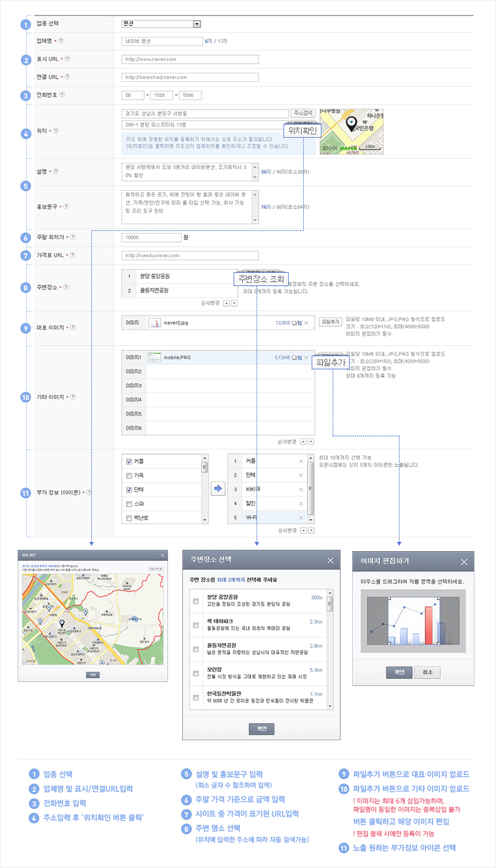Open help icon next to 대표 이미지
Screen dimensions: 496x868
(73, 327)
